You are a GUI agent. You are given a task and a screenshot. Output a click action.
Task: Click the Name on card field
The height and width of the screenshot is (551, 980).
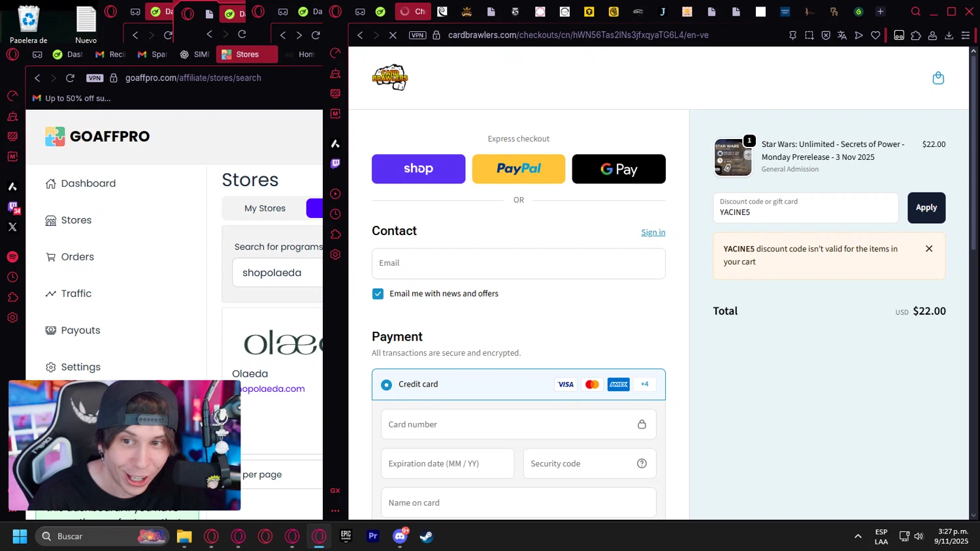coord(519,503)
